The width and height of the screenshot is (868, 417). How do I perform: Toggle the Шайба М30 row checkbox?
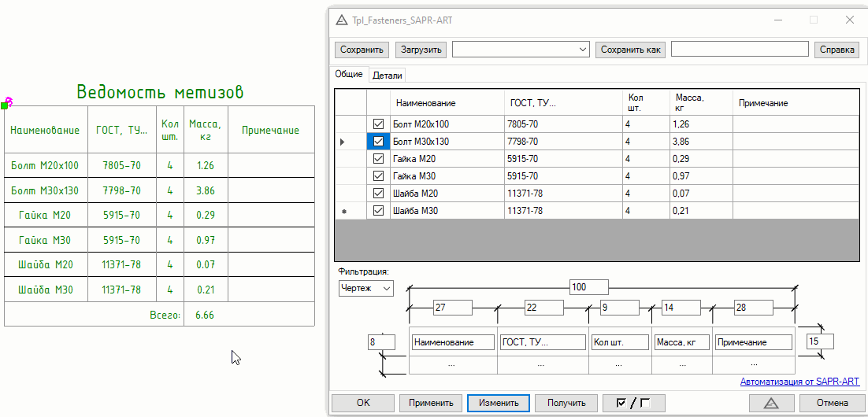tap(378, 211)
